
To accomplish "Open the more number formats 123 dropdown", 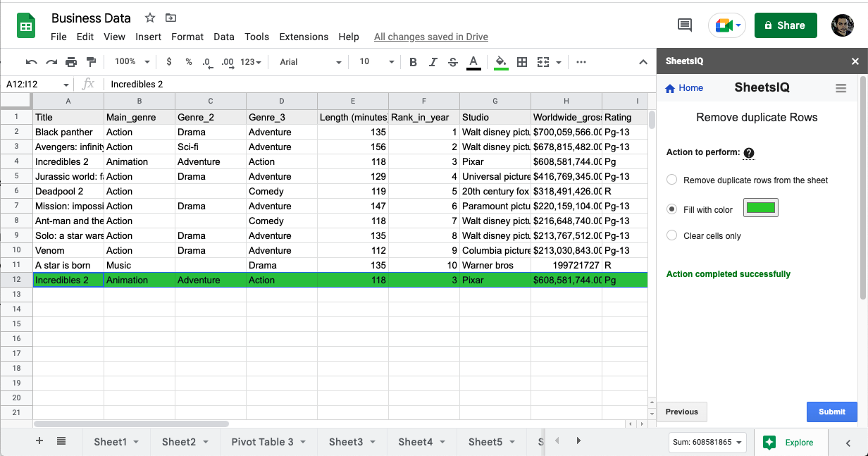I will pyautogui.click(x=251, y=62).
